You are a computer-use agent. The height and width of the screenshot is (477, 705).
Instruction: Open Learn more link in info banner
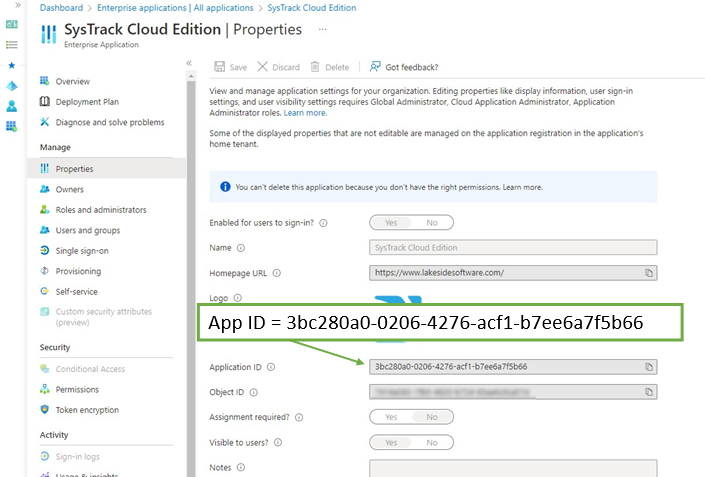522,187
